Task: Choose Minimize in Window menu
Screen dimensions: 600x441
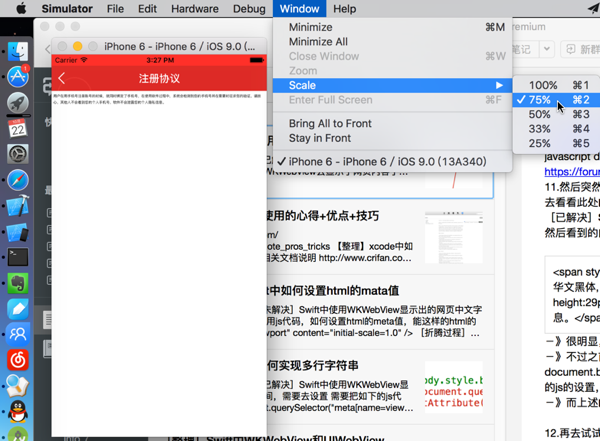Action: [x=393, y=27]
